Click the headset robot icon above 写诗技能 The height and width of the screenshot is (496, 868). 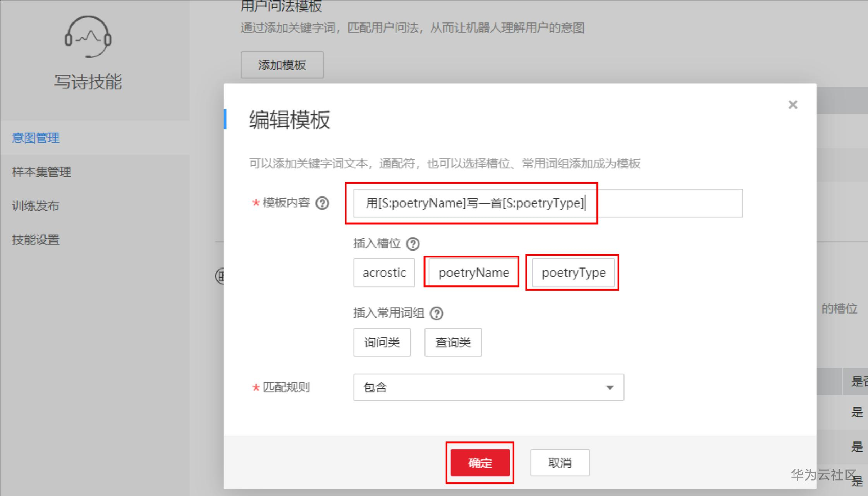[x=88, y=37]
